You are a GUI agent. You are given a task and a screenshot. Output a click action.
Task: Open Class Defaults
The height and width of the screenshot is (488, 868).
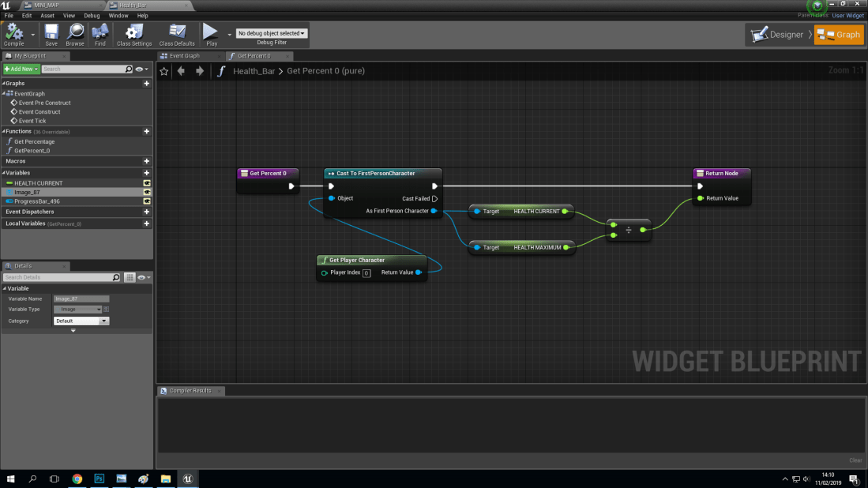175,34
